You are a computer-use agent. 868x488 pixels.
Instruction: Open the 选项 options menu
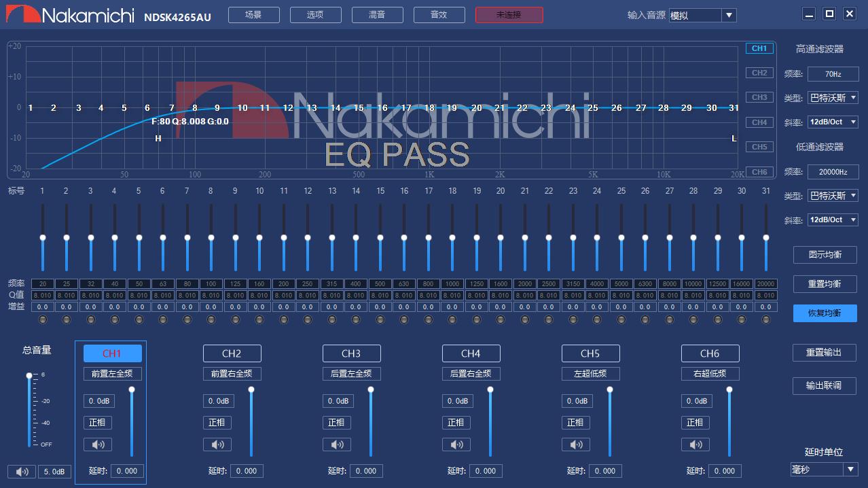pos(315,15)
